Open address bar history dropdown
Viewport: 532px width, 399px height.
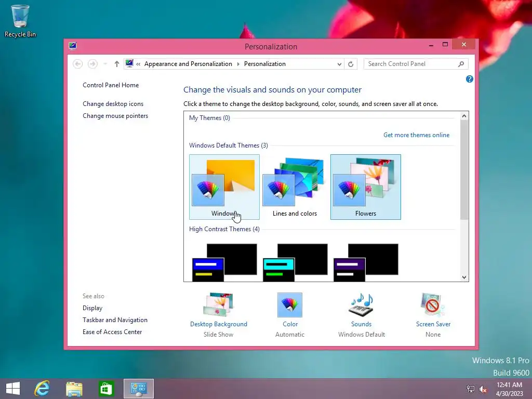coord(339,64)
